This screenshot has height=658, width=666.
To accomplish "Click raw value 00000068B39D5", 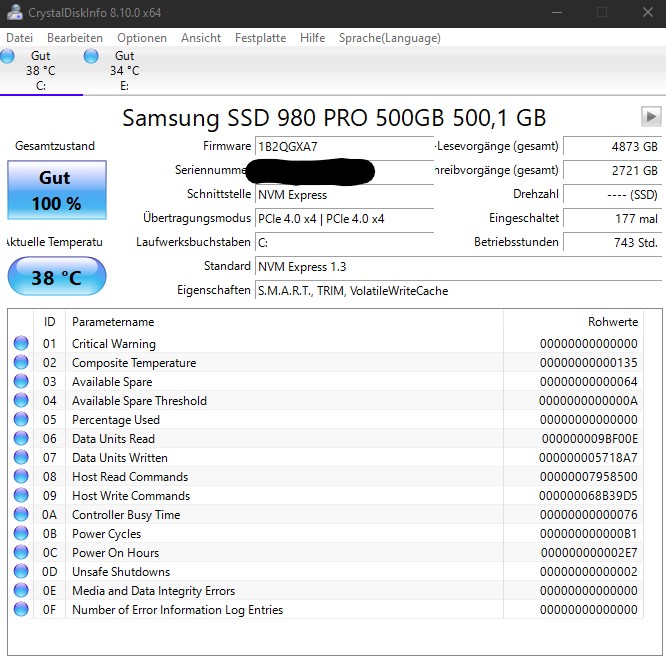I will (x=588, y=495).
